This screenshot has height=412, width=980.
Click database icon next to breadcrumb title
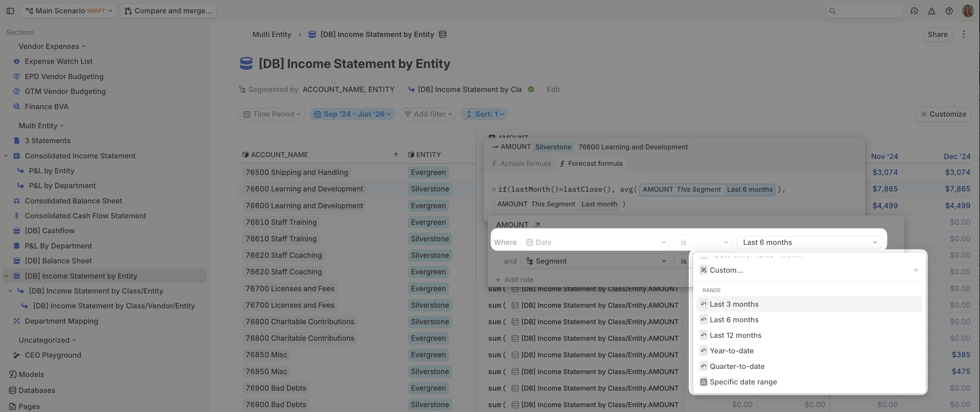pos(442,34)
